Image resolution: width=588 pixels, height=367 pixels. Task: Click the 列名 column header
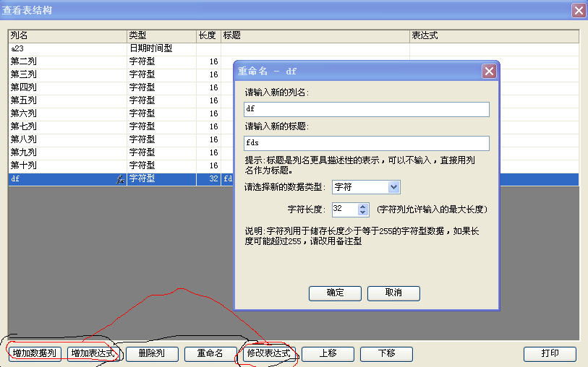tap(65, 35)
